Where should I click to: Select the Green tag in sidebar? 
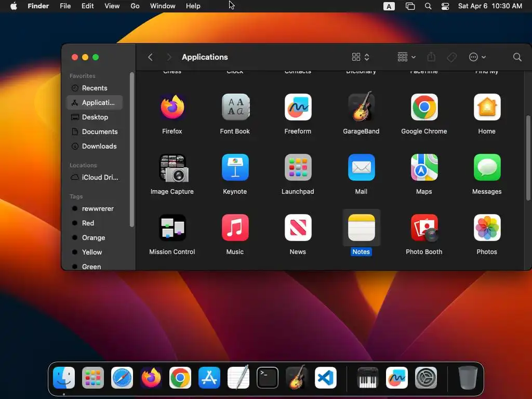[x=95, y=267]
